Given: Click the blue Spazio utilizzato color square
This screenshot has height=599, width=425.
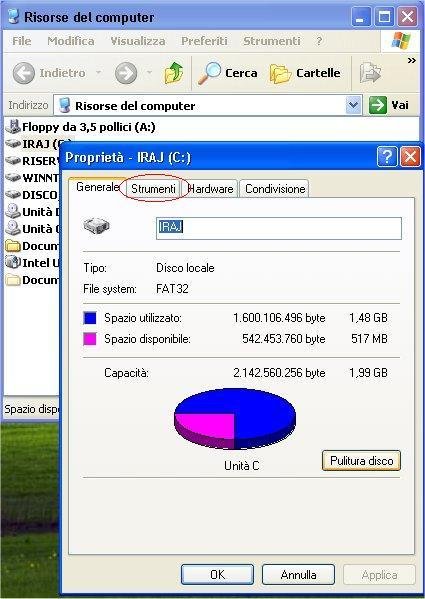Looking at the screenshot, I should pos(90,318).
